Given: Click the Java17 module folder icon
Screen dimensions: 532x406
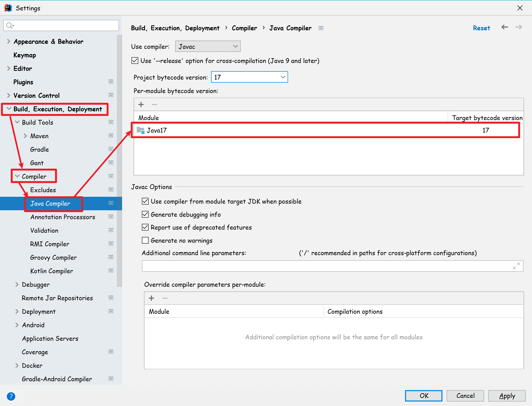Looking at the screenshot, I should pyautogui.click(x=141, y=130).
